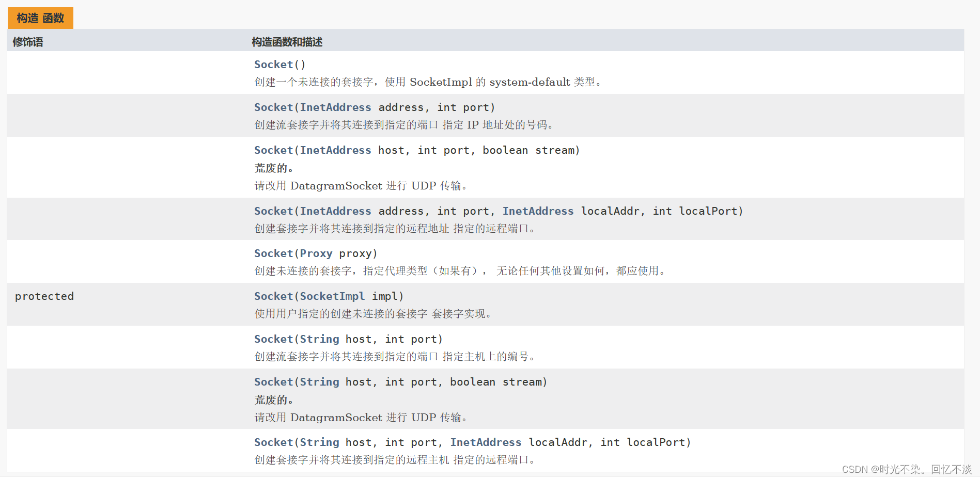Open the protected Socket(SocketImpl impl) link

pos(274,296)
